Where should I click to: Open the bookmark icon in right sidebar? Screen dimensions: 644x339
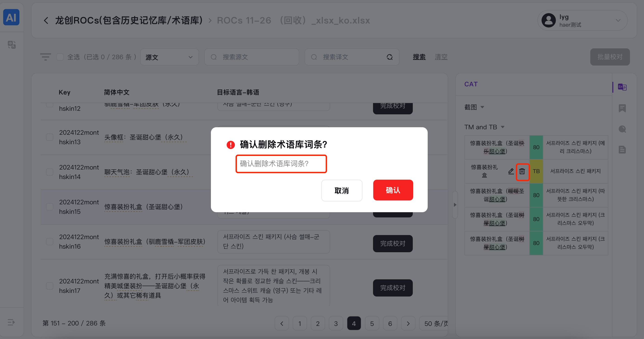tap(622, 108)
